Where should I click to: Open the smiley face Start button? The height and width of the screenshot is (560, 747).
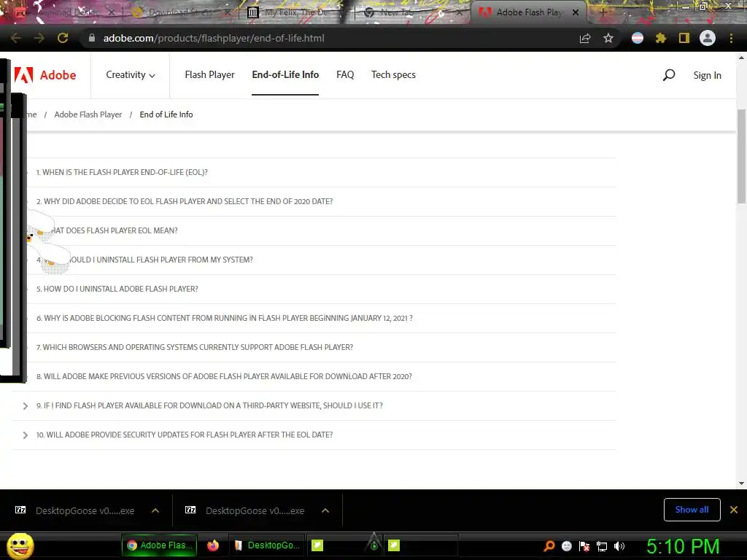click(x=20, y=545)
